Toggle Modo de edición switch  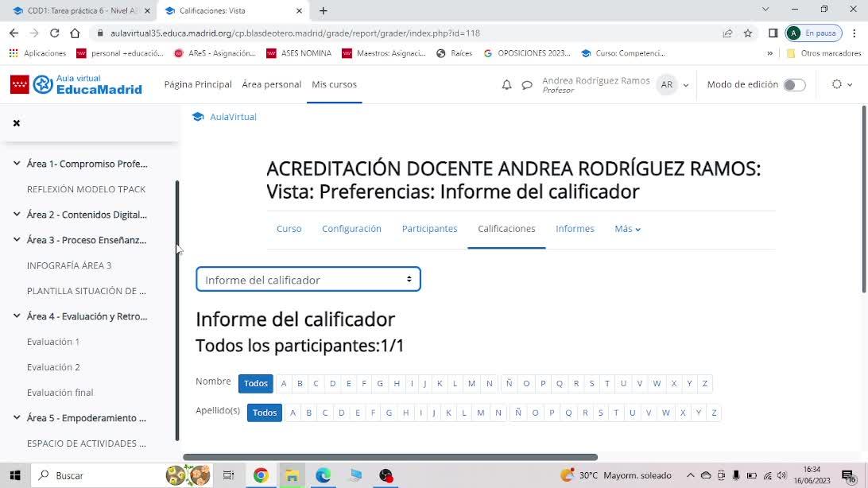pyautogui.click(x=794, y=85)
